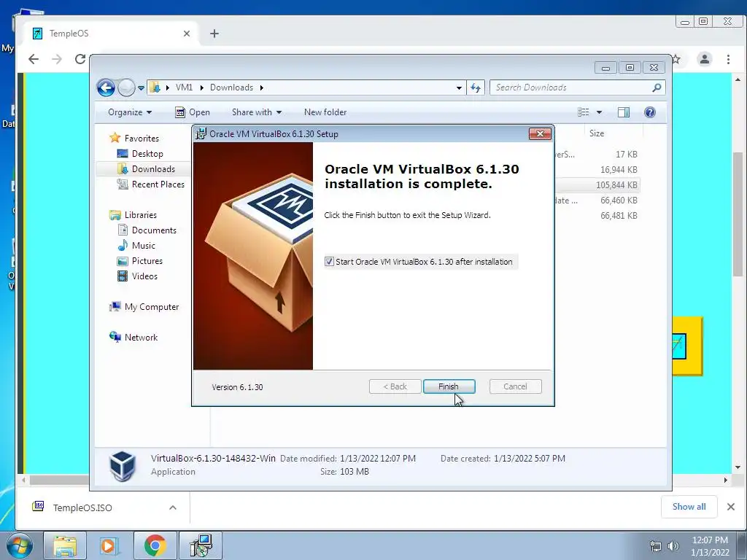747x560 pixels.
Task: Click Finish in VirtualBox Setup
Action: [449, 386]
